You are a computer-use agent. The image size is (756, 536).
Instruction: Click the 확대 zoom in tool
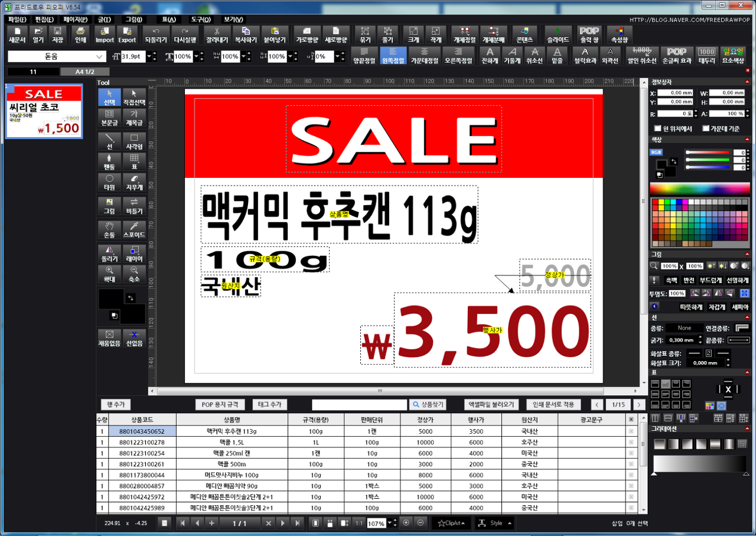[x=109, y=274]
